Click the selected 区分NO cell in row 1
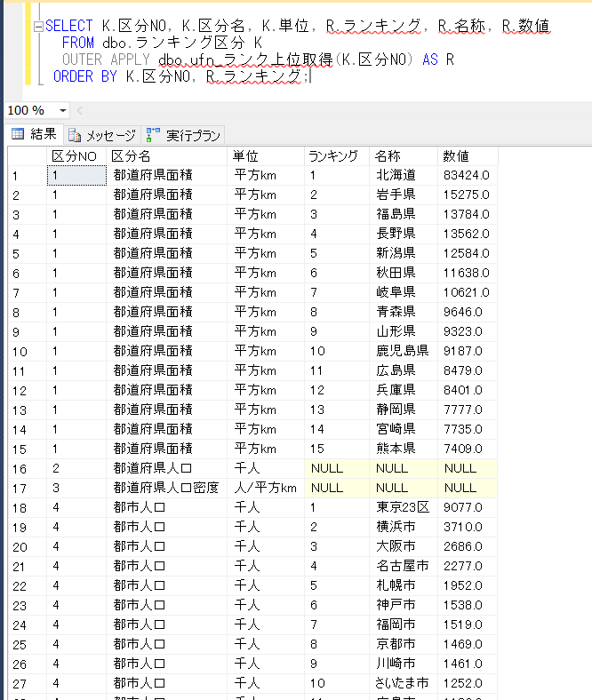 (x=76, y=175)
